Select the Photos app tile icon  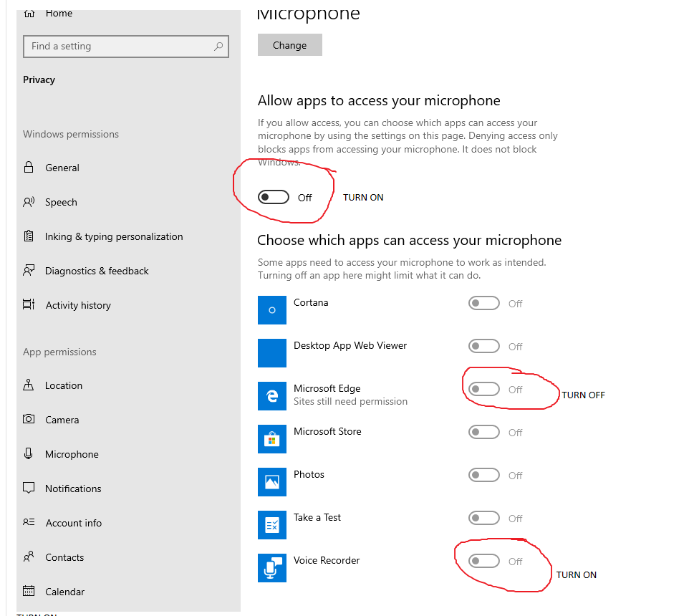point(272,482)
